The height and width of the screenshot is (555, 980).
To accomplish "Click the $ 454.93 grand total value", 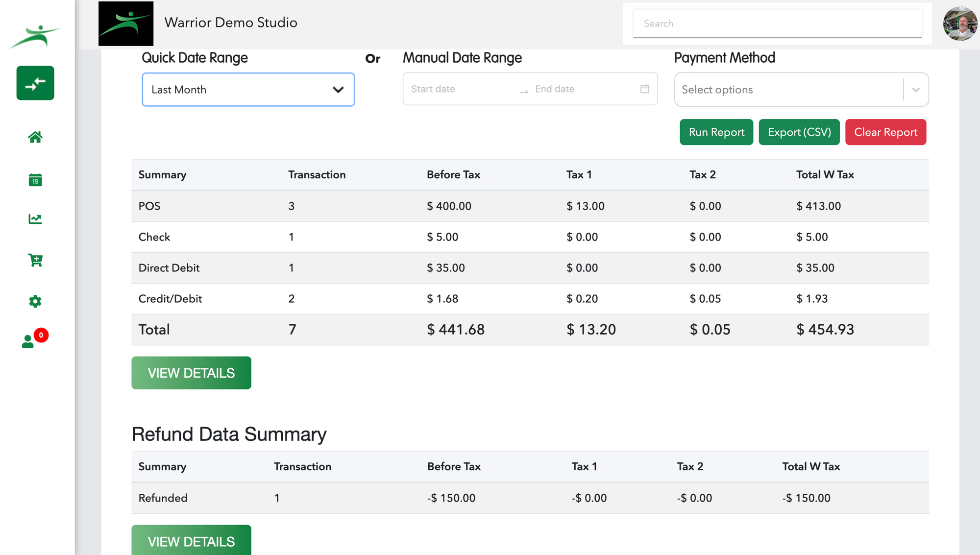I will coord(825,330).
